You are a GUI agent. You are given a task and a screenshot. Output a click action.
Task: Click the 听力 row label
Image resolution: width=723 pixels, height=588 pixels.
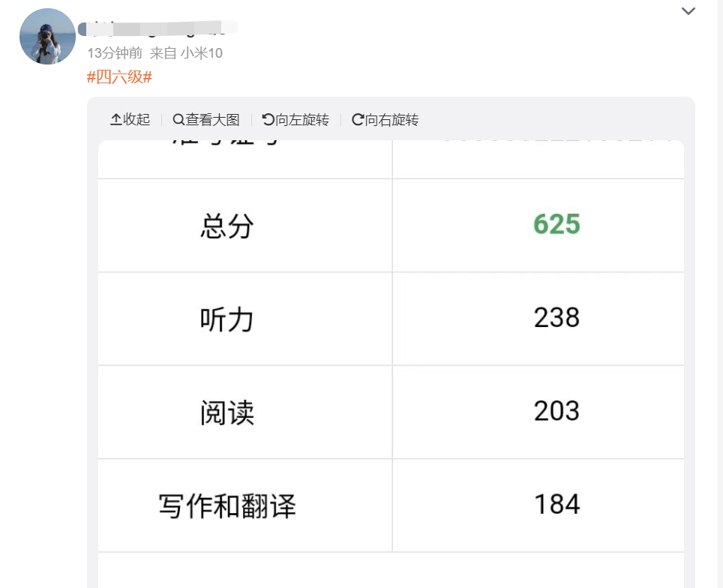point(226,319)
